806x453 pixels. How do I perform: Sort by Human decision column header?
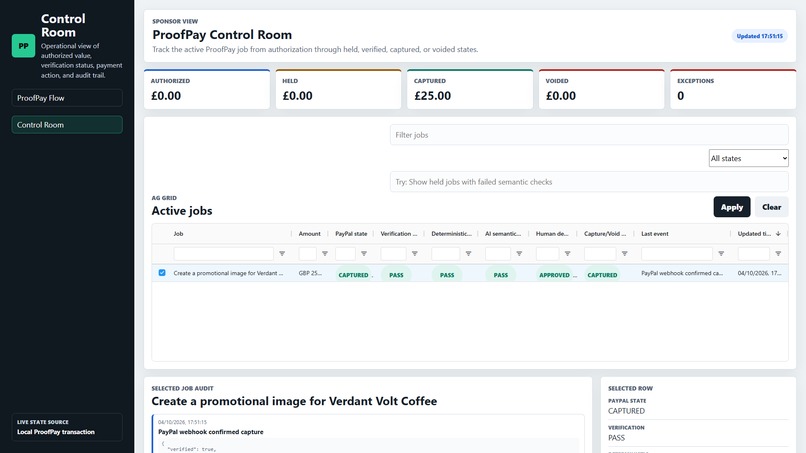point(552,233)
